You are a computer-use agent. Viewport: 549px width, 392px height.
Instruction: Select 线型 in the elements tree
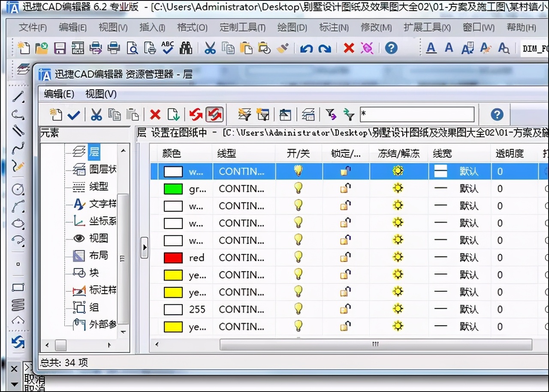pos(99,187)
